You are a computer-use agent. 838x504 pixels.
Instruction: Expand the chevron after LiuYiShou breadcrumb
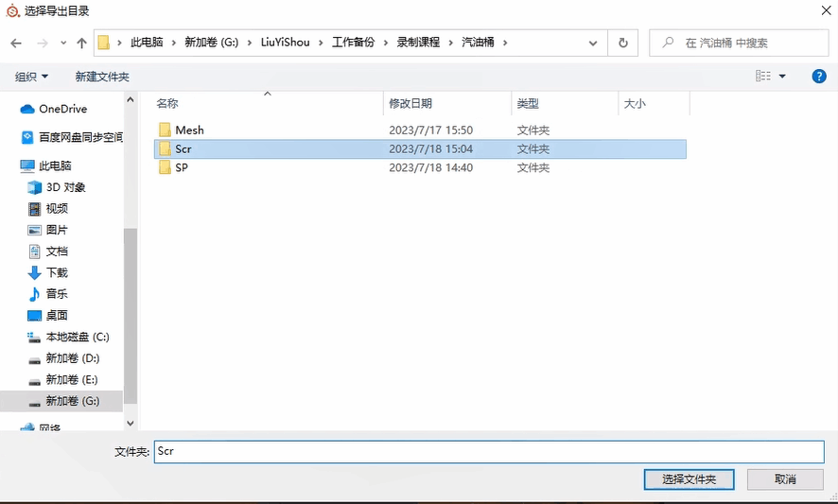pos(321,43)
